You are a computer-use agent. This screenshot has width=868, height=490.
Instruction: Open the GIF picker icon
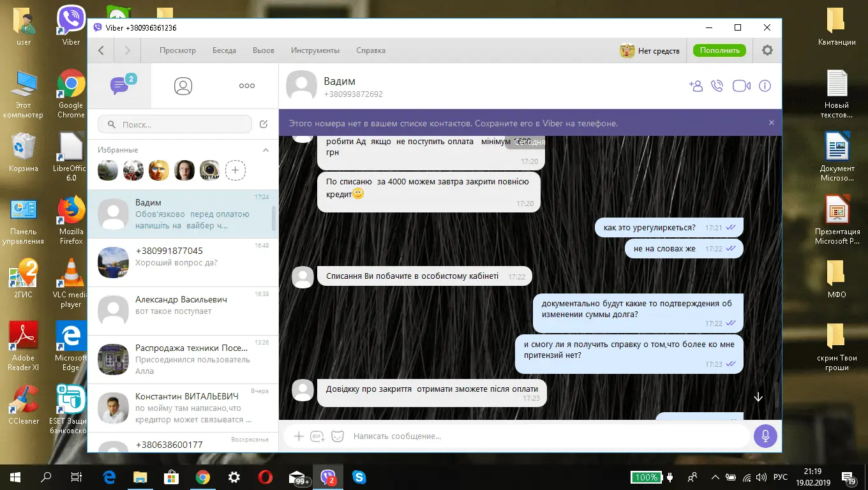[x=317, y=436]
